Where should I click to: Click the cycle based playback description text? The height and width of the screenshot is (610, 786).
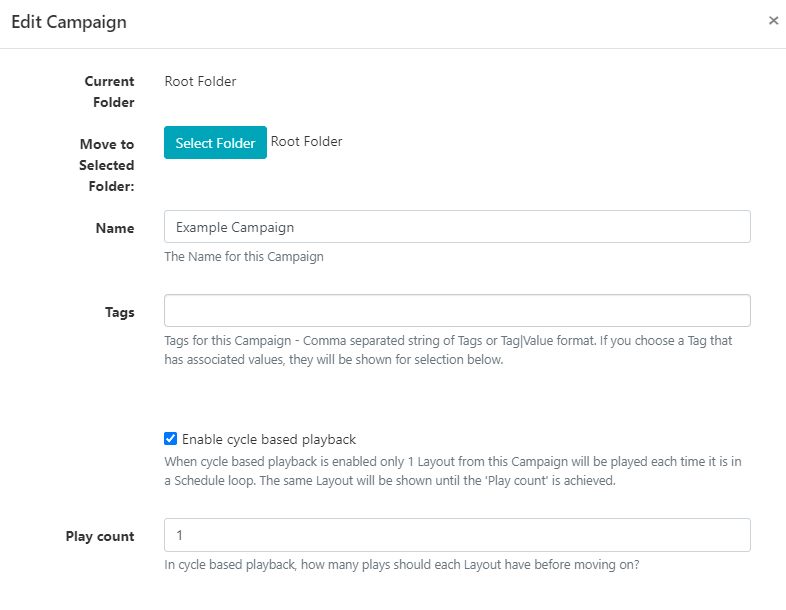click(452, 471)
